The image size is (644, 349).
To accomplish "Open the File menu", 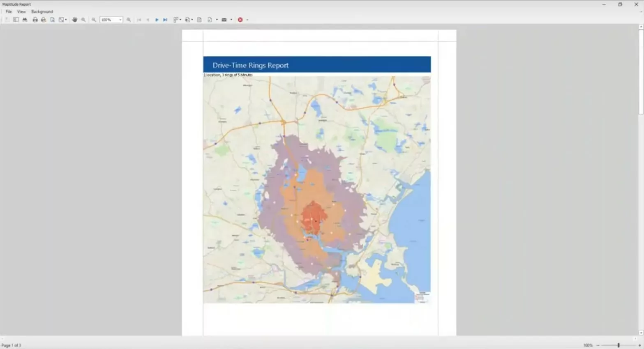I will [9, 11].
